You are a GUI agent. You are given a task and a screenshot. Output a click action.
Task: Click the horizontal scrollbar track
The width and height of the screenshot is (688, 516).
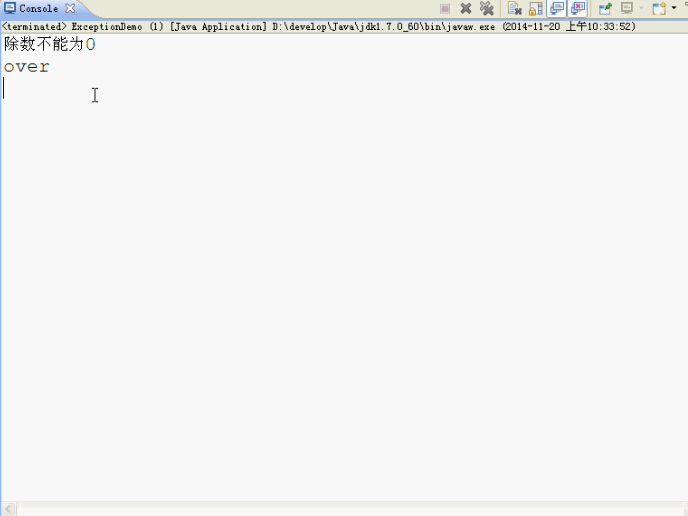(352, 509)
